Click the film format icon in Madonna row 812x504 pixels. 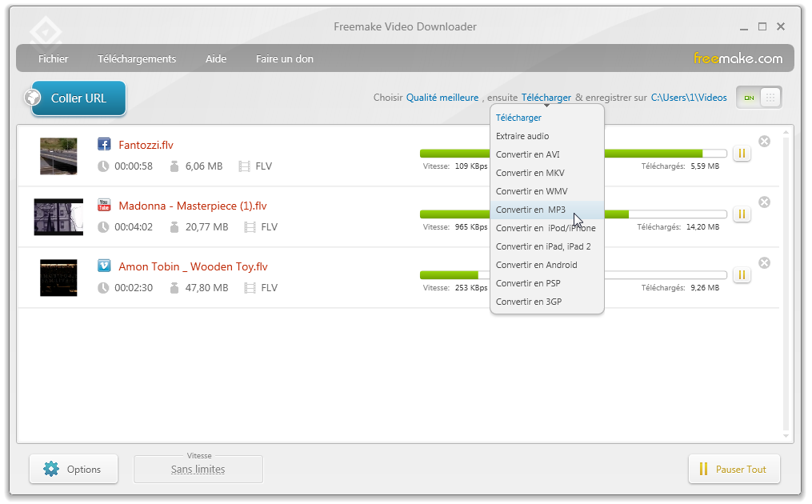250,227
